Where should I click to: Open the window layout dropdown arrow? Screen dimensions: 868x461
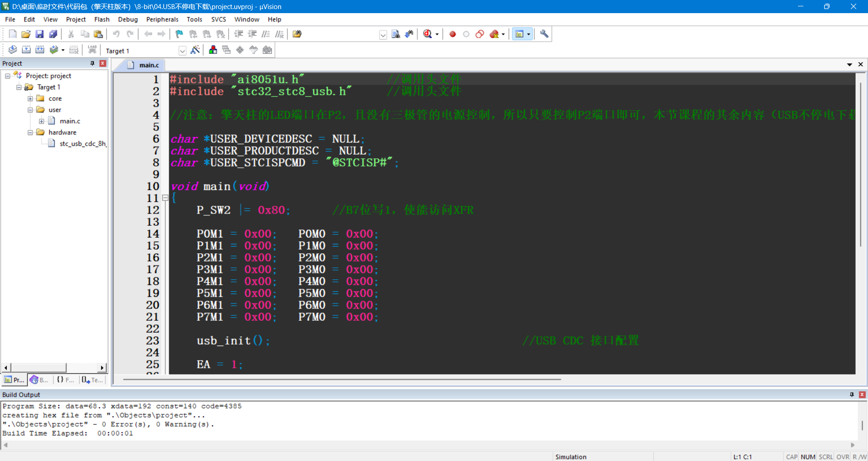coord(528,34)
